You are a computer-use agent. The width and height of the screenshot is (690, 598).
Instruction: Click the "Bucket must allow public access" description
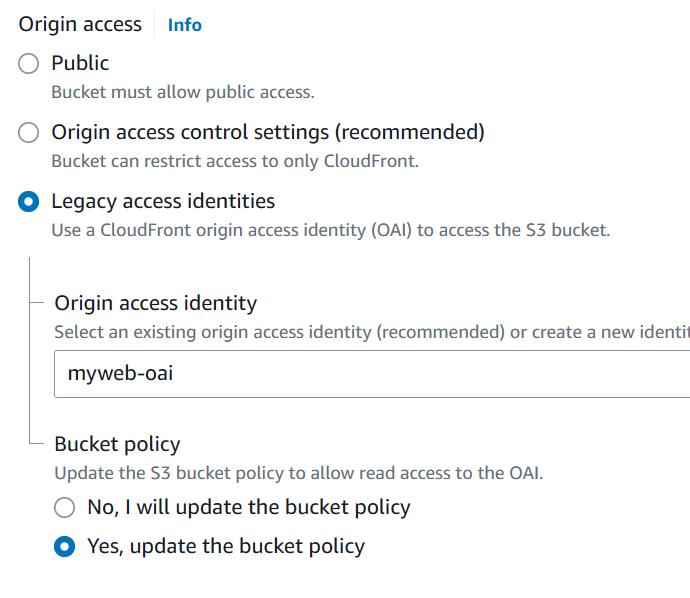183,93
